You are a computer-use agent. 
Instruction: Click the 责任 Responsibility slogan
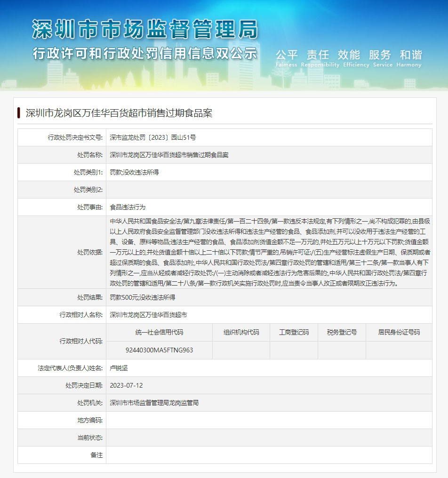[320, 58]
